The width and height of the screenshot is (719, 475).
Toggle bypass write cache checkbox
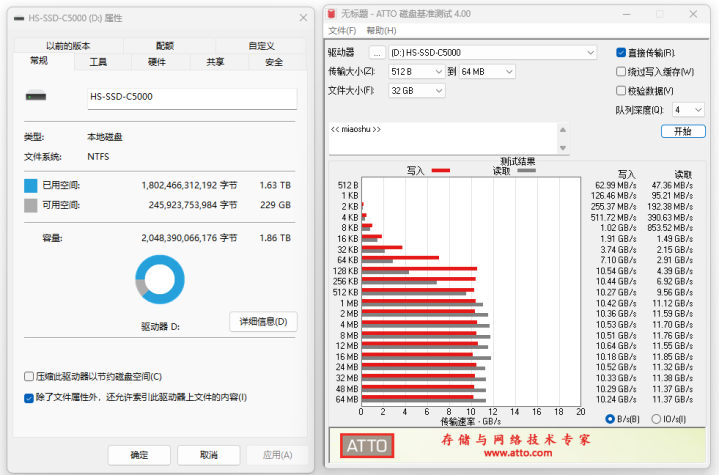pyautogui.click(x=621, y=72)
